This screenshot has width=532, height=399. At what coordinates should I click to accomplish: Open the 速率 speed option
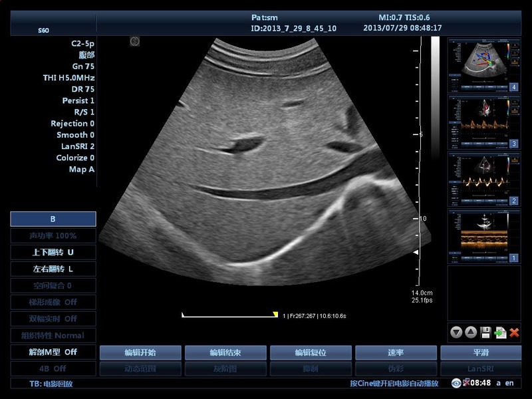(x=396, y=352)
